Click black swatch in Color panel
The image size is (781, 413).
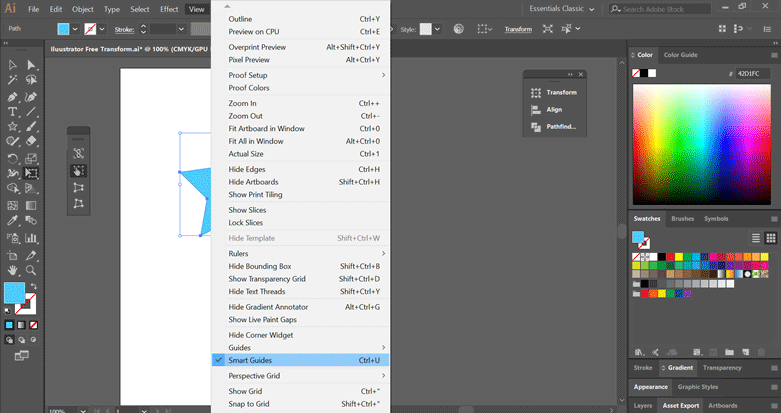644,73
